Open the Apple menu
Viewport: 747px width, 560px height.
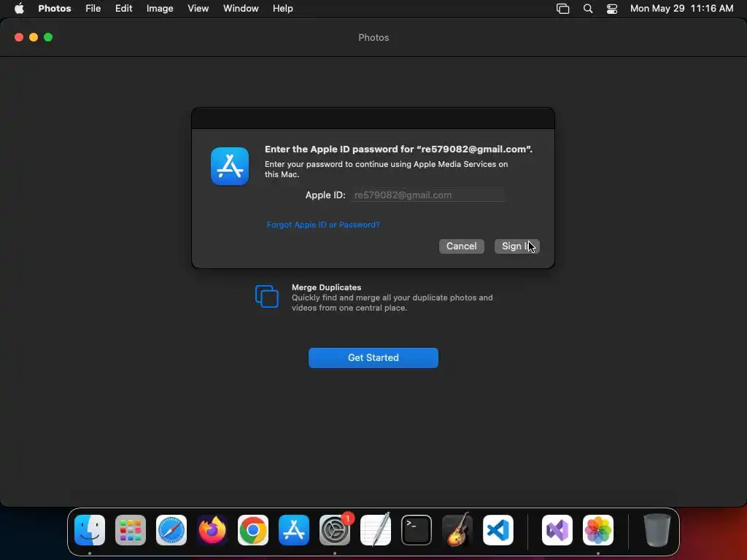[x=19, y=9]
